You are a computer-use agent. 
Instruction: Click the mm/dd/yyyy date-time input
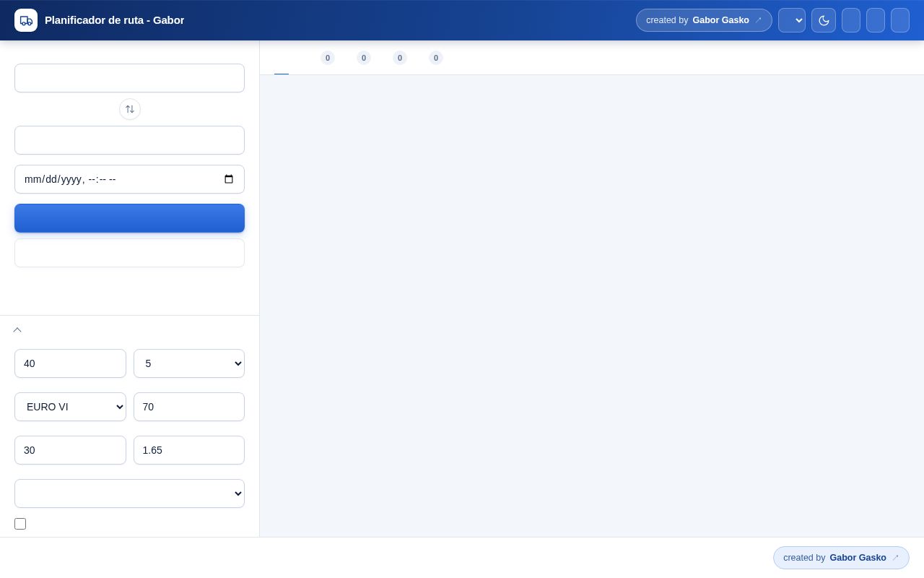pyautogui.click(x=129, y=179)
